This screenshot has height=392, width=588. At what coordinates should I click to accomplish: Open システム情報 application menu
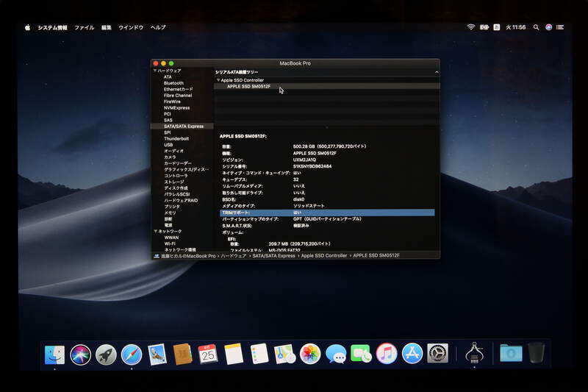coord(52,27)
